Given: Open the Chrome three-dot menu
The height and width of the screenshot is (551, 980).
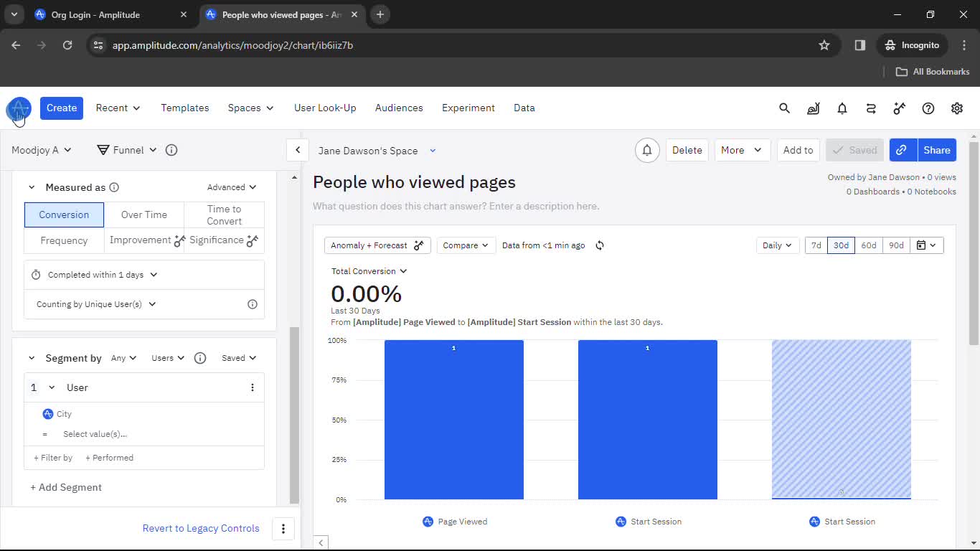Looking at the screenshot, I should 963,45.
